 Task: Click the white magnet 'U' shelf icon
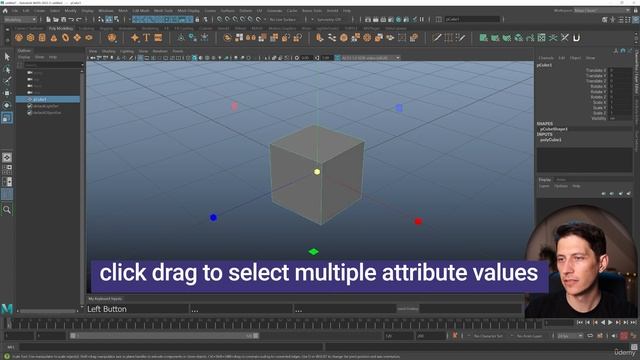[x=576, y=38]
